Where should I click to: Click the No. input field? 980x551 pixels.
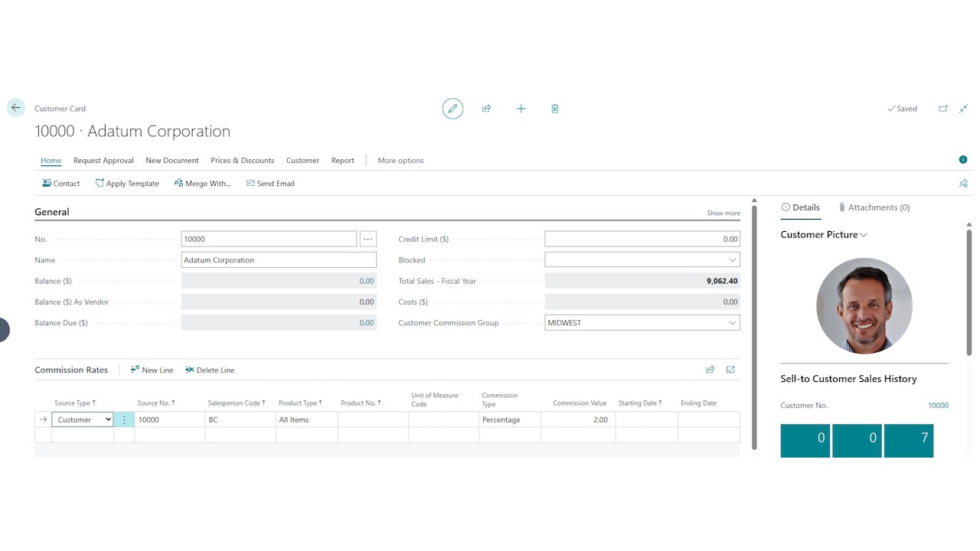pos(269,239)
